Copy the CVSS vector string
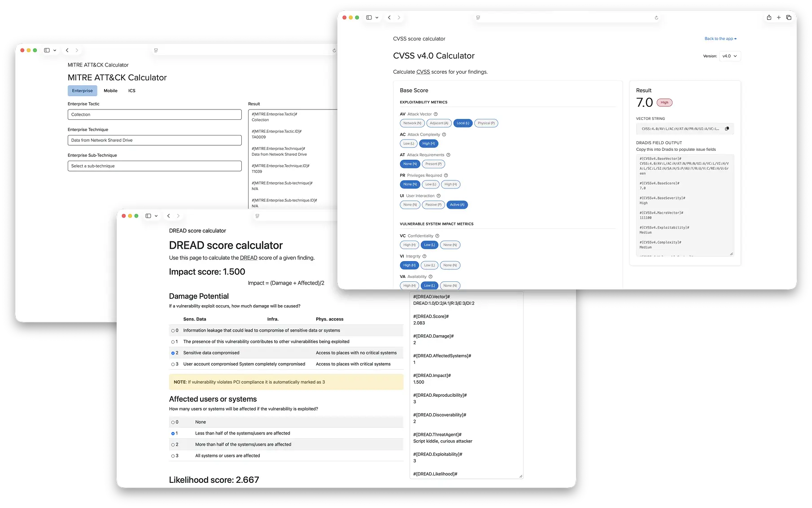Screen dimensions: 812x508 727,129
